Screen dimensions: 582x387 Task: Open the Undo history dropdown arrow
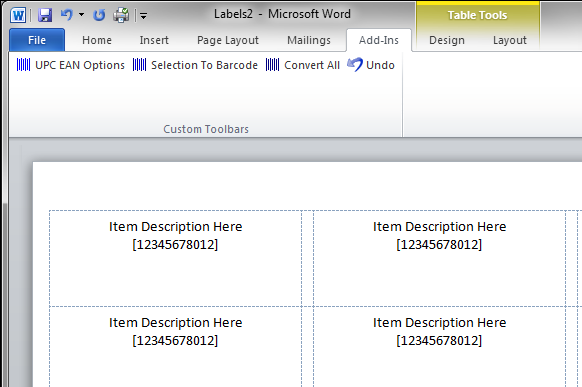(x=81, y=15)
